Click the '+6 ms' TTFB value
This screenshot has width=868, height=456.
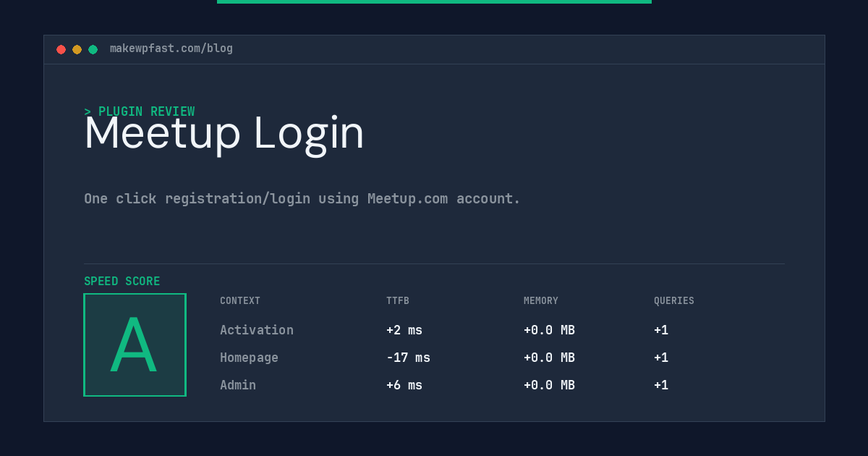pyautogui.click(x=404, y=385)
